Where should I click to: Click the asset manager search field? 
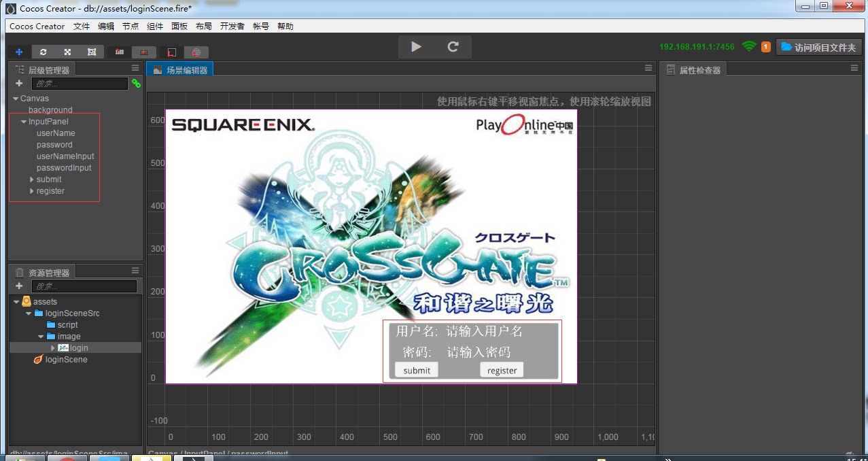coord(84,286)
